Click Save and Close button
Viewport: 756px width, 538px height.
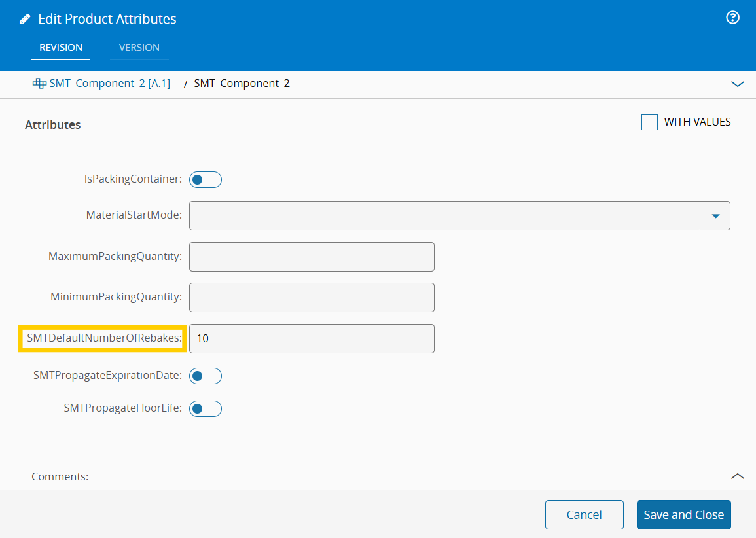(683, 515)
